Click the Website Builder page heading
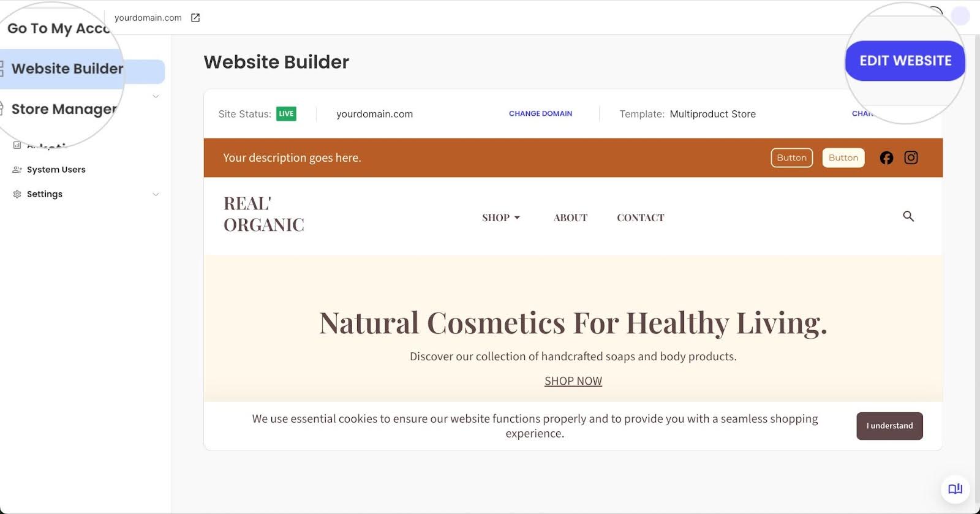This screenshot has width=980, height=514. point(276,62)
